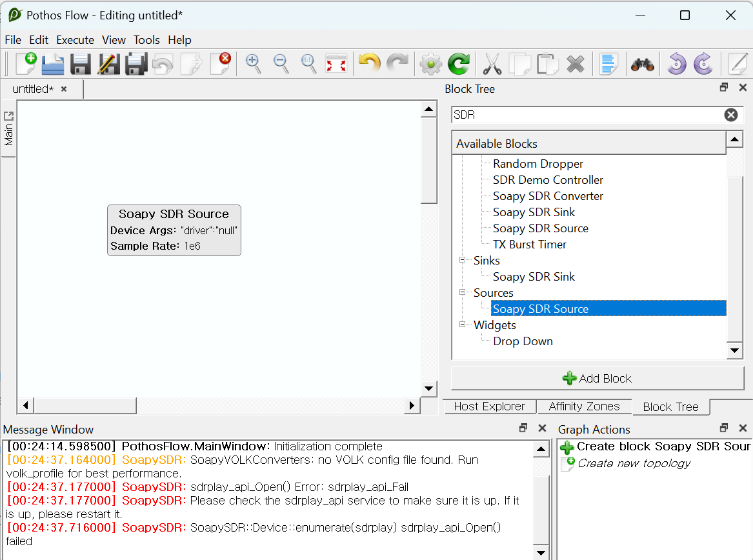The image size is (753, 560).
Task: Open the Edit menu
Action: pyautogui.click(x=39, y=40)
